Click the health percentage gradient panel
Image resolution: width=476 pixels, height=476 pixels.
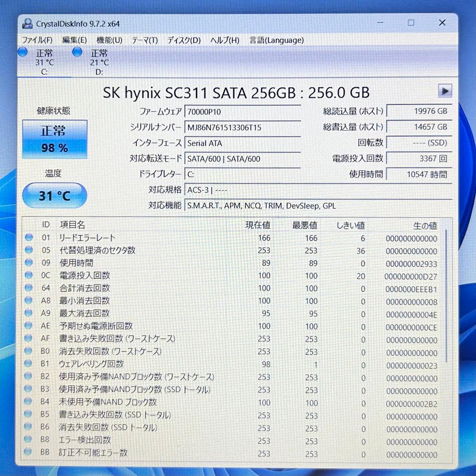coord(54,139)
